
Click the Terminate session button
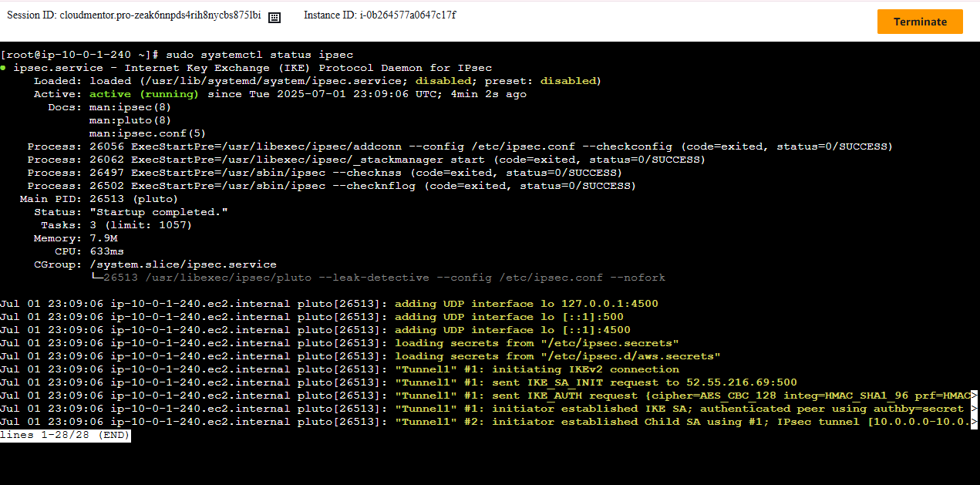pos(919,22)
